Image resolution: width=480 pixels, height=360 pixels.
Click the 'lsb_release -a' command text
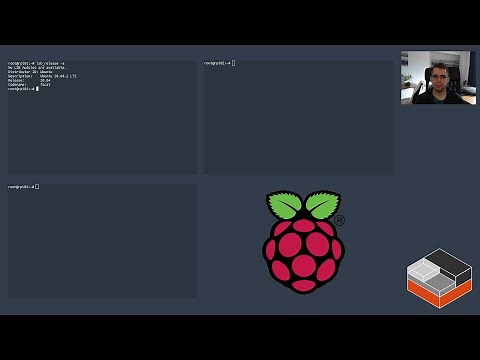51,63
